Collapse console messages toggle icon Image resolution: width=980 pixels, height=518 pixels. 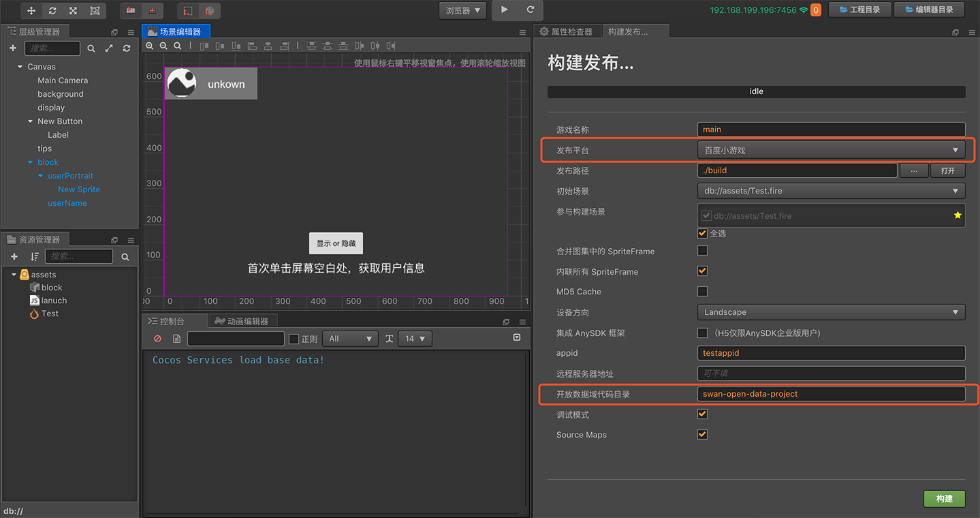(517, 338)
